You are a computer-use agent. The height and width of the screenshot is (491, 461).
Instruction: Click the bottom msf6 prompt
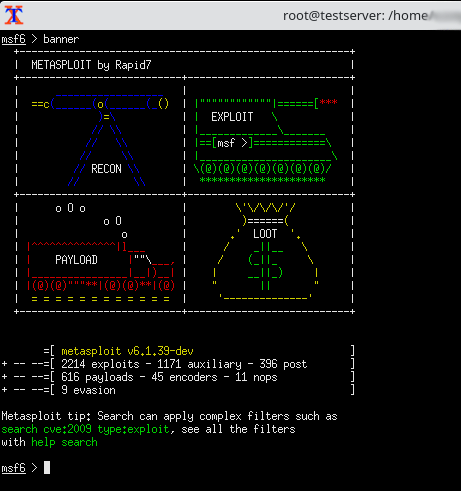pos(13,468)
